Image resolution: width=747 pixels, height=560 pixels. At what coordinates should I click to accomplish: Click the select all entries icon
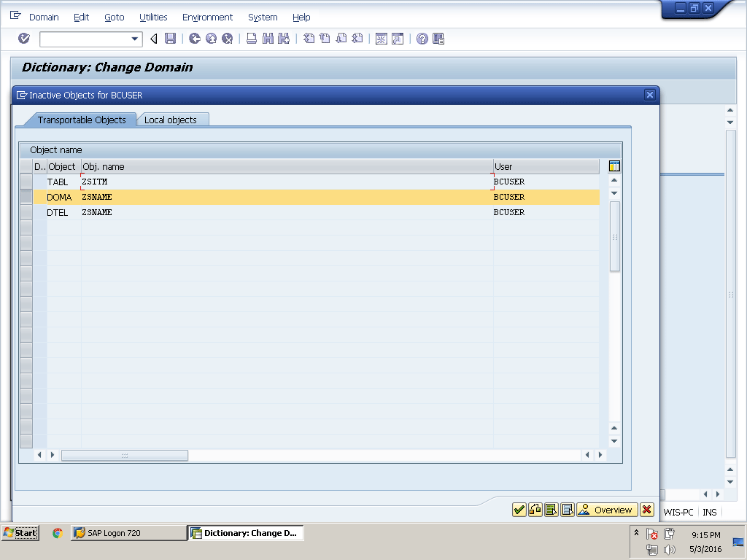pos(551,510)
